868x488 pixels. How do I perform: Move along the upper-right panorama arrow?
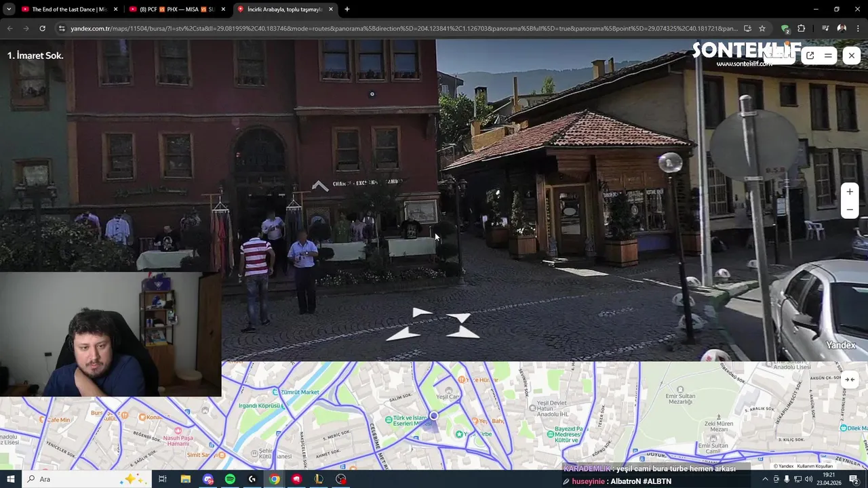458,318
